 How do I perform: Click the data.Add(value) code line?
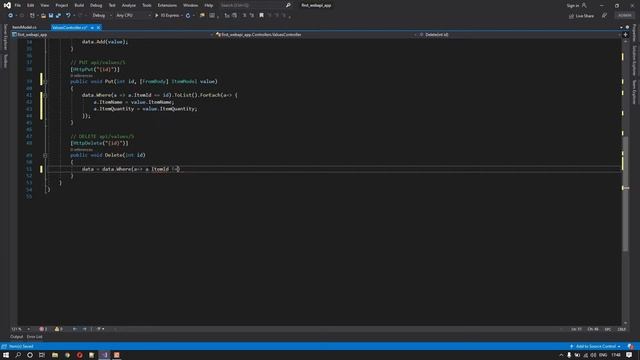coord(105,42)
